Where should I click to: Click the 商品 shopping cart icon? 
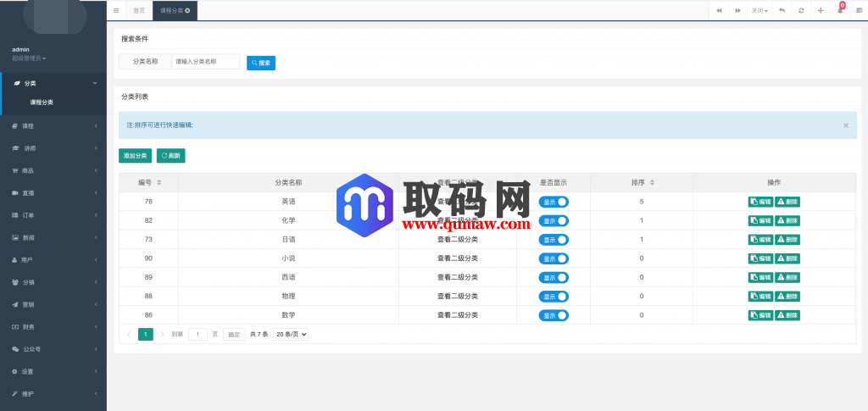click(15, 170)
